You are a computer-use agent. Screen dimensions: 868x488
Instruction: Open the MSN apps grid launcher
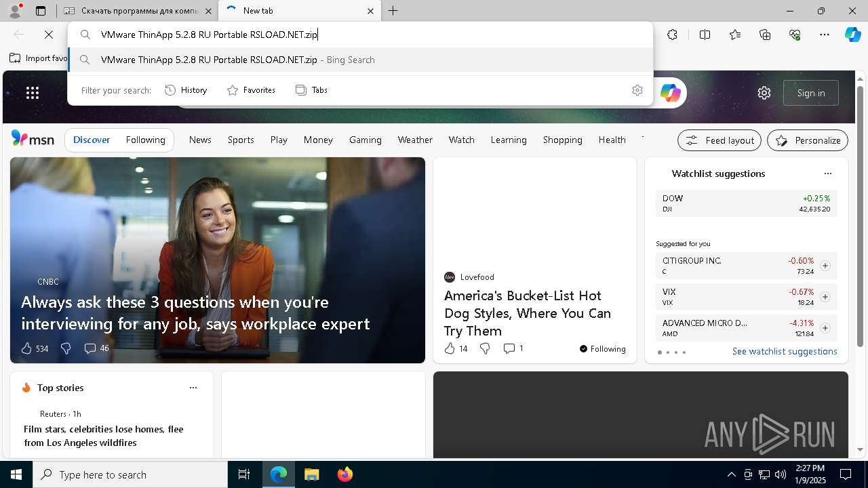[x=33, y=93]
